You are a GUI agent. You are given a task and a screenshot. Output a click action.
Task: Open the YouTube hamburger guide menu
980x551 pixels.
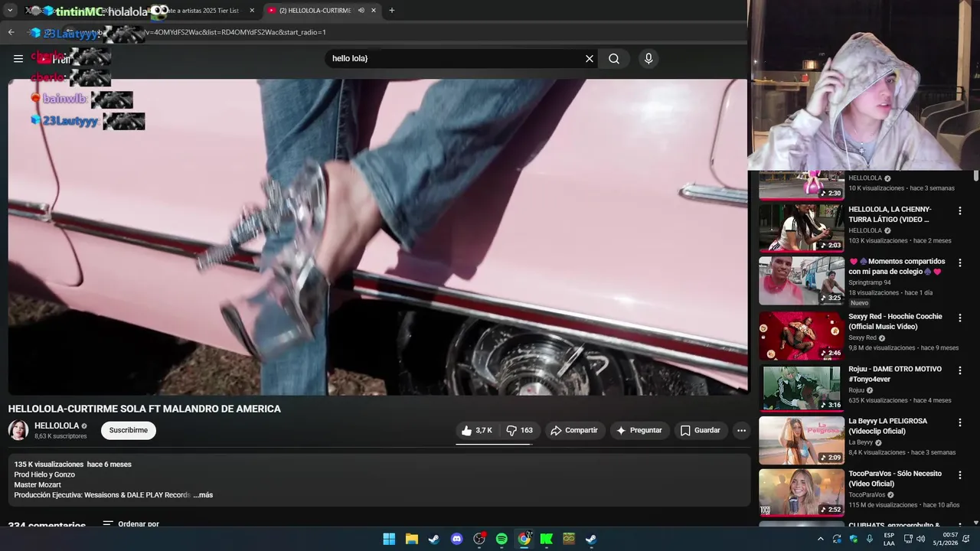click(18, 59)
